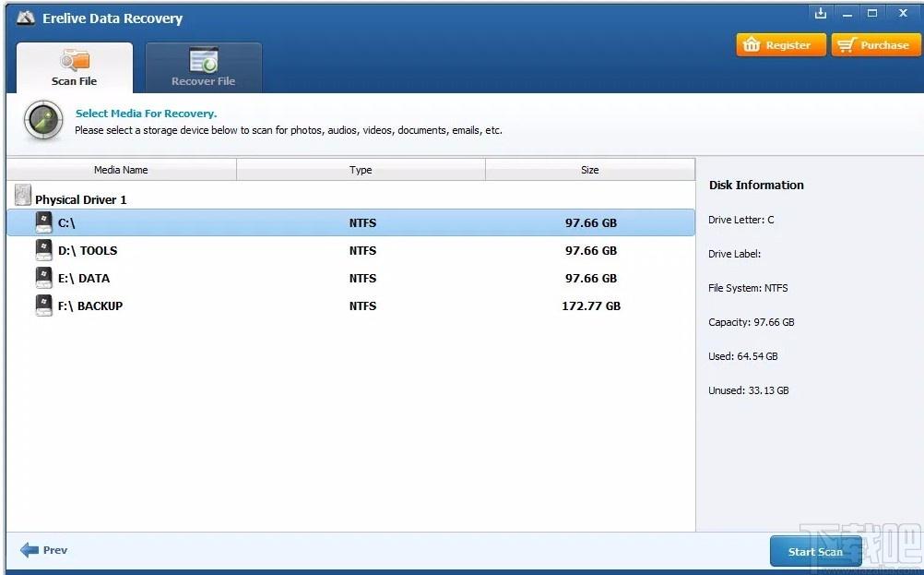Click the Unused: 33.13 GB info line
Screen dimensions: 924x575
coord(749,391)
